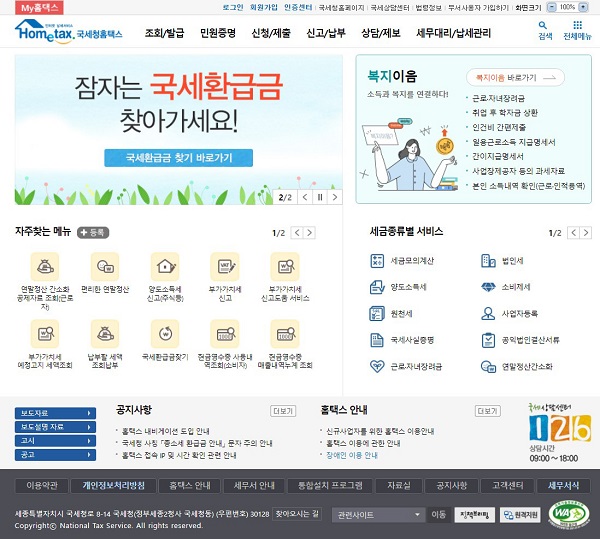The height and width of the screenshot is (539, 600).
Task: Click 복지이음 바로가기 button
Action: point(515,78)
